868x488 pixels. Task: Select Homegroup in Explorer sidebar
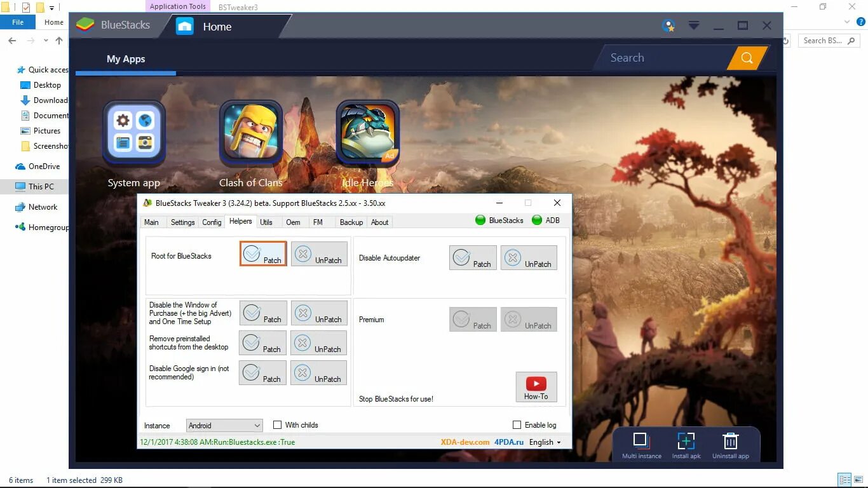tap(42, 227)
